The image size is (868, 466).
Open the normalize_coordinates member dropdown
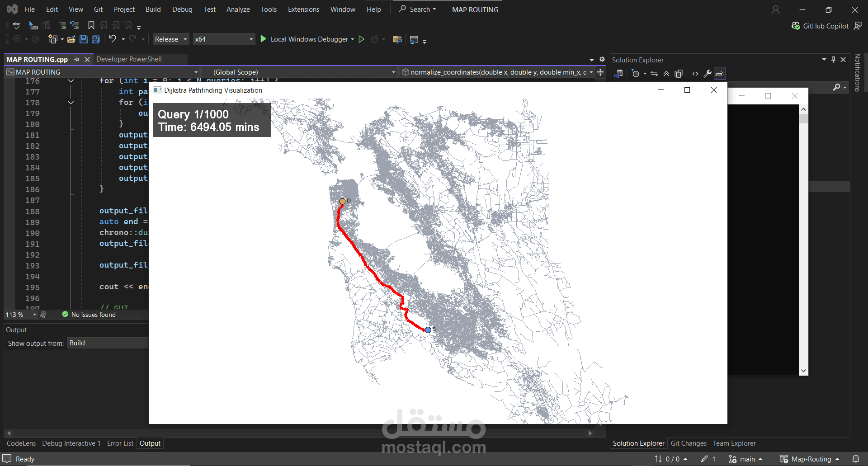point(497,72)
